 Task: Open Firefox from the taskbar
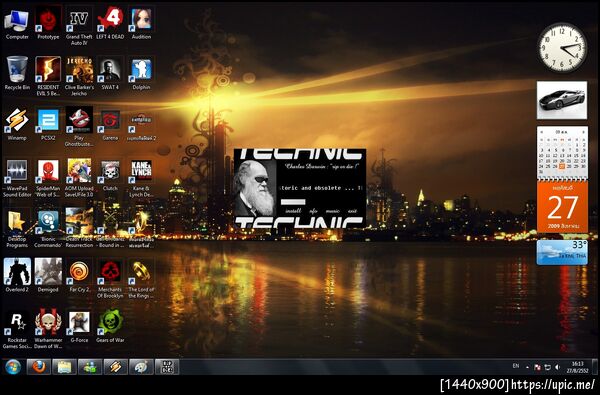(x=39, y=367)
